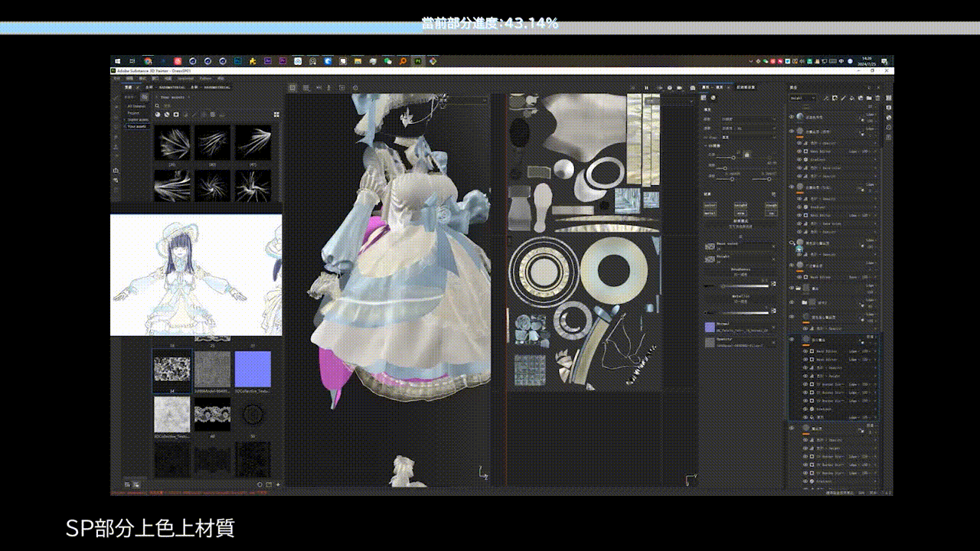The width and height of the screenshot is (980, 551).
Task: Filter assets by materials sphere icon
Action: pyautogui.click(x=158, y=115)
